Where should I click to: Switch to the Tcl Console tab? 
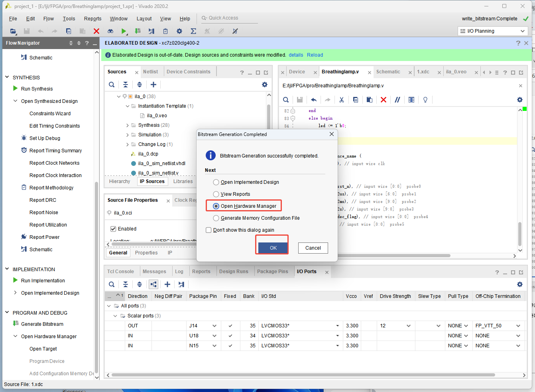[120, 272]
